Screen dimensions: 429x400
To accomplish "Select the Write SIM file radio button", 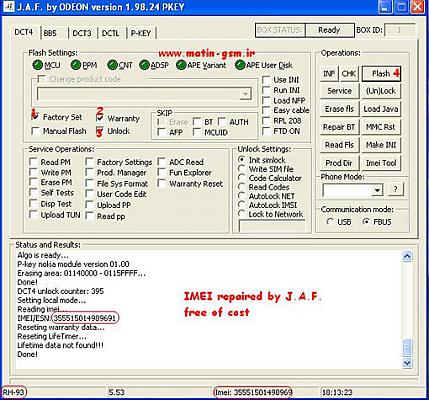I will [242, 169].
